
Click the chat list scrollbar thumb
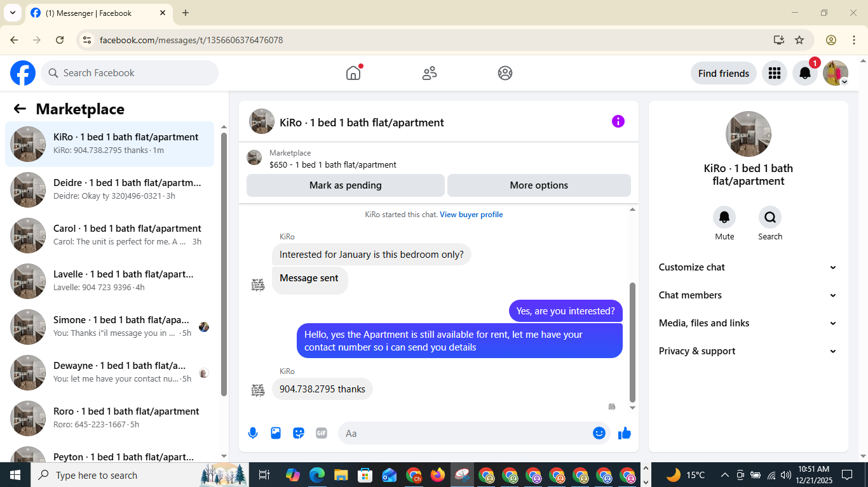click(224, 264)
